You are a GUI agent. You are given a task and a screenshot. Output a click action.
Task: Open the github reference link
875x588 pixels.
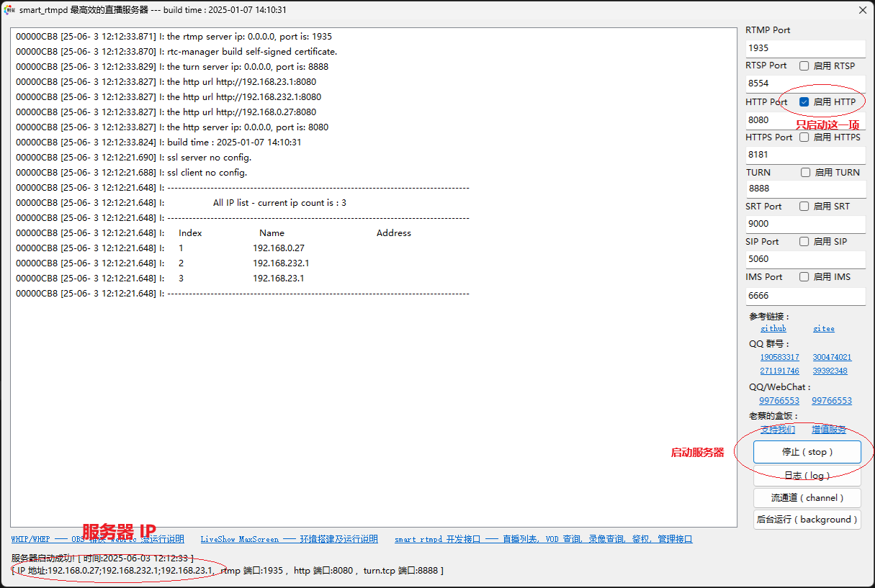pyautogui.click(x=773, y=329)
